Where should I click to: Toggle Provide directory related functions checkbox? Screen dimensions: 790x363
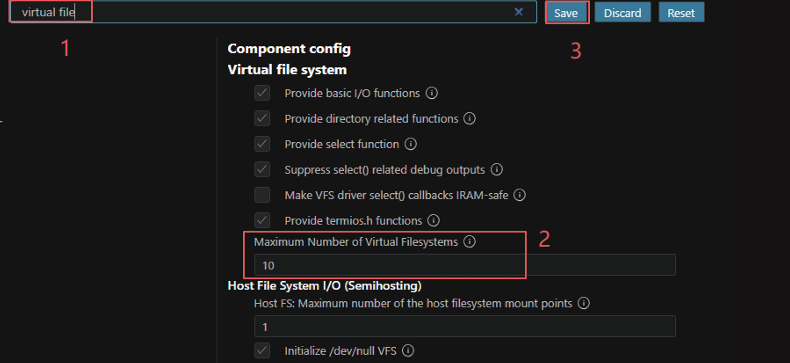262,119
